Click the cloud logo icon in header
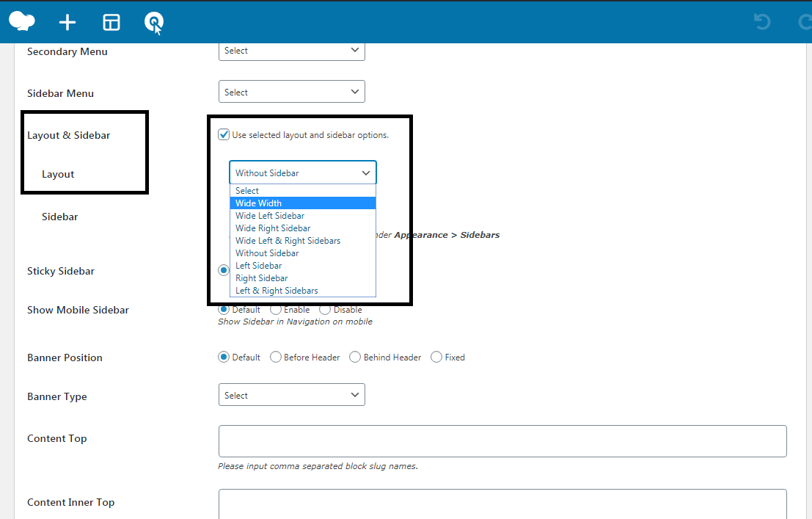The width and height of the screenshot is (812, 519). click(22, 21)
